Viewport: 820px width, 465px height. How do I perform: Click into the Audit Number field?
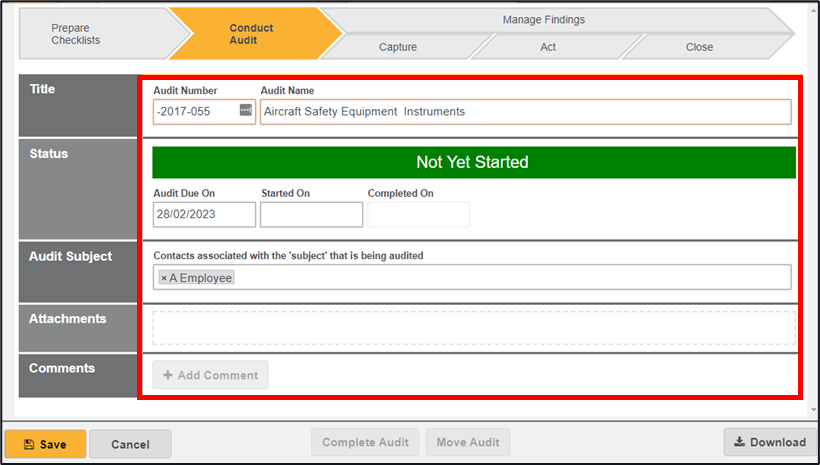click(x=195, y=112)
